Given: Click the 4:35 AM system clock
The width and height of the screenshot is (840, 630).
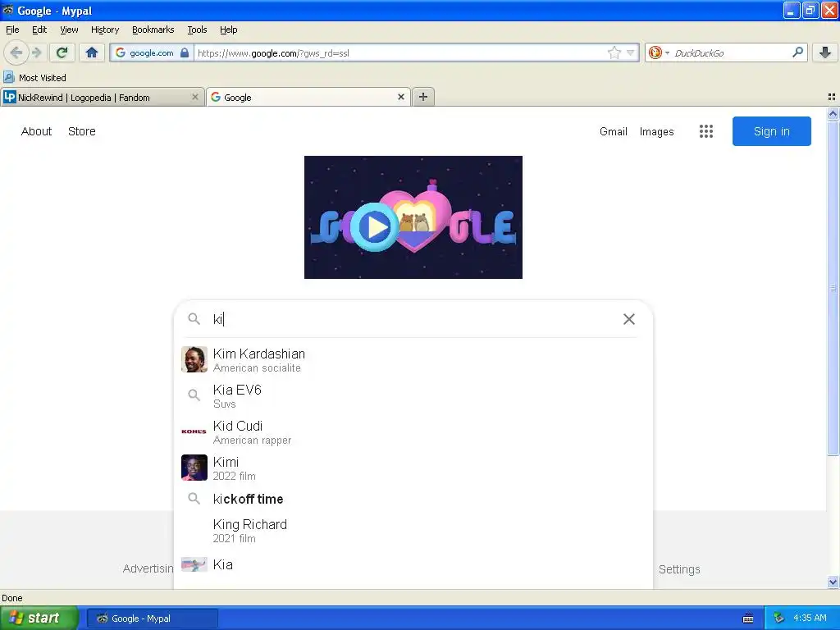Looking at the screenshot, I should [810, 618].
